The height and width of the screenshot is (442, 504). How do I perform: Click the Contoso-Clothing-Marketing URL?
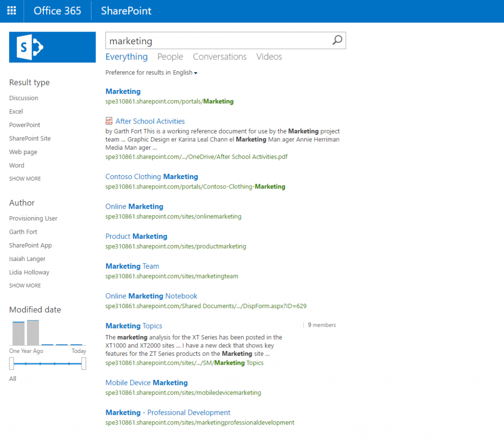195,187
